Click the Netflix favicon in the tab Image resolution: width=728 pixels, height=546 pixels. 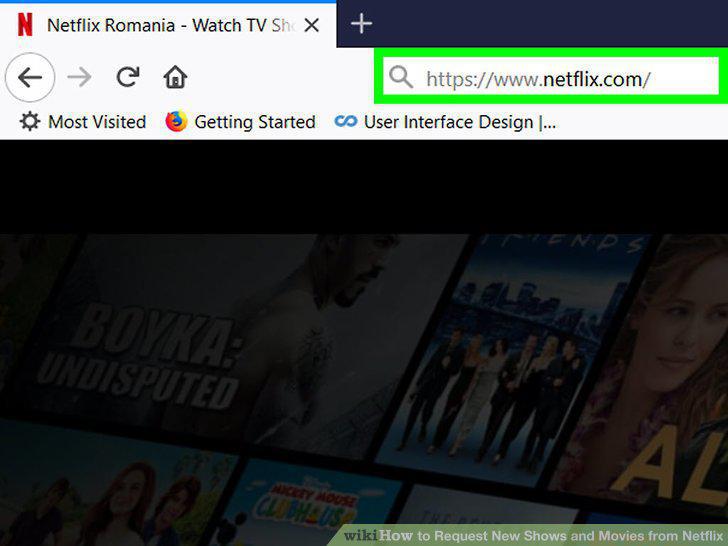coord(25,25)
